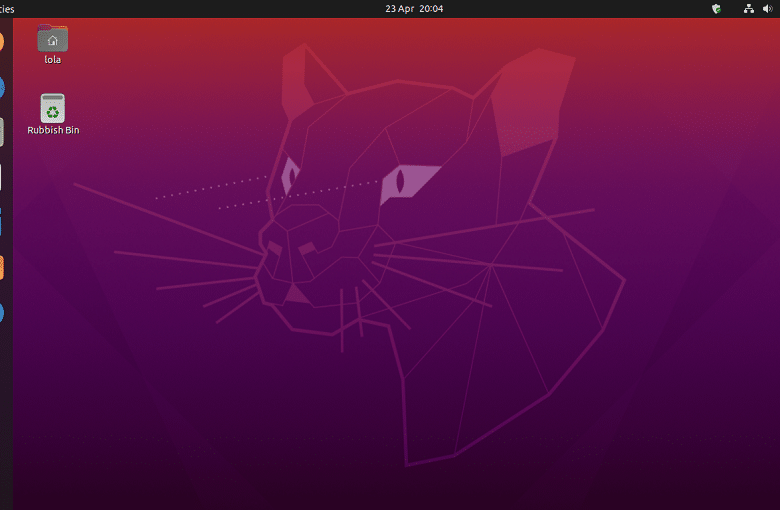Open the shield security indicator in top bar
The width and height of the screenshot is (780, 510).
(x=716, y=8)
